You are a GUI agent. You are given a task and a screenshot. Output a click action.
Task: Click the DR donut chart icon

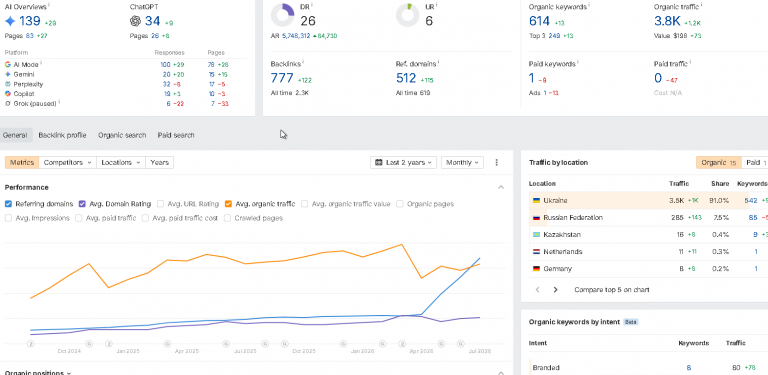(x=283, y=15)
